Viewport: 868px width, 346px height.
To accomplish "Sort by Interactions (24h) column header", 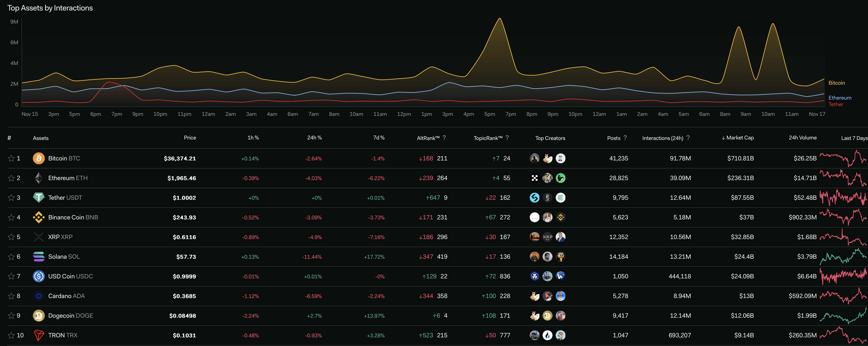I will (662, 138).
